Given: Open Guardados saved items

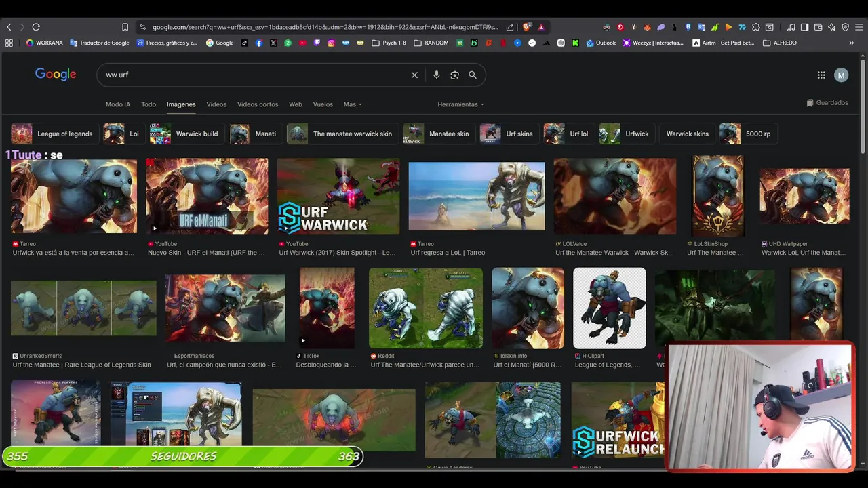Looking at the screenshot, I should coord(827,103).
